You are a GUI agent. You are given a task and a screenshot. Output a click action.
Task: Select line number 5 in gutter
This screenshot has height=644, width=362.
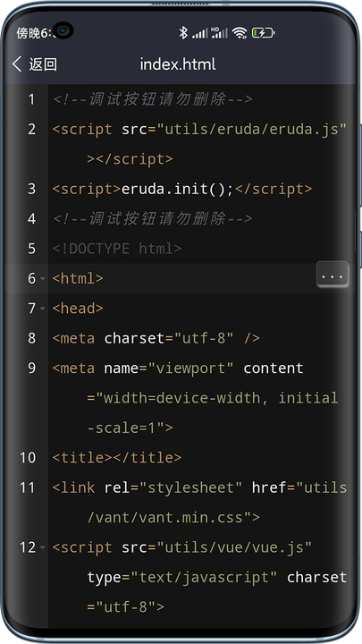click(x=31, y=249)
